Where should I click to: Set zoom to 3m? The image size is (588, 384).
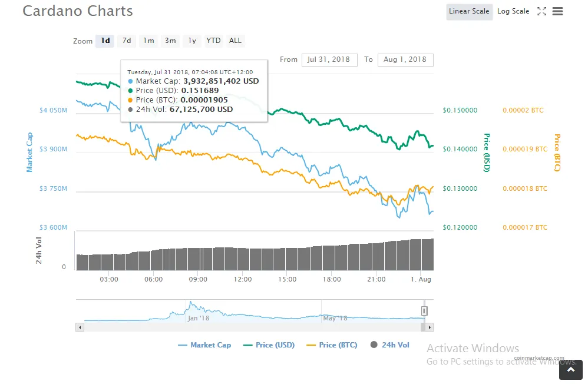[x=170, y=41]
